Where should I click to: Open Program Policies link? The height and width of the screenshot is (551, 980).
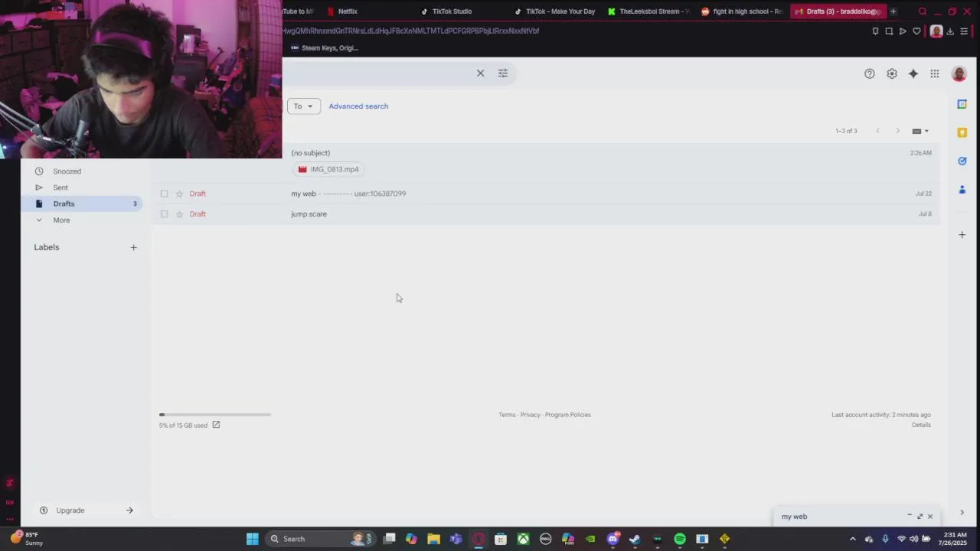pyautogui.click(x=567, y=415)
